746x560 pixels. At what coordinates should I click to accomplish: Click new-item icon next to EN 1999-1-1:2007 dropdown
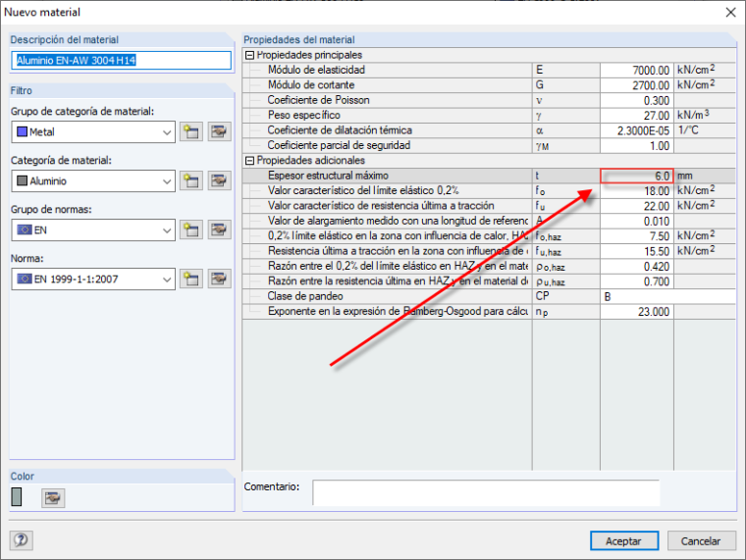click(x=191, y=280)
